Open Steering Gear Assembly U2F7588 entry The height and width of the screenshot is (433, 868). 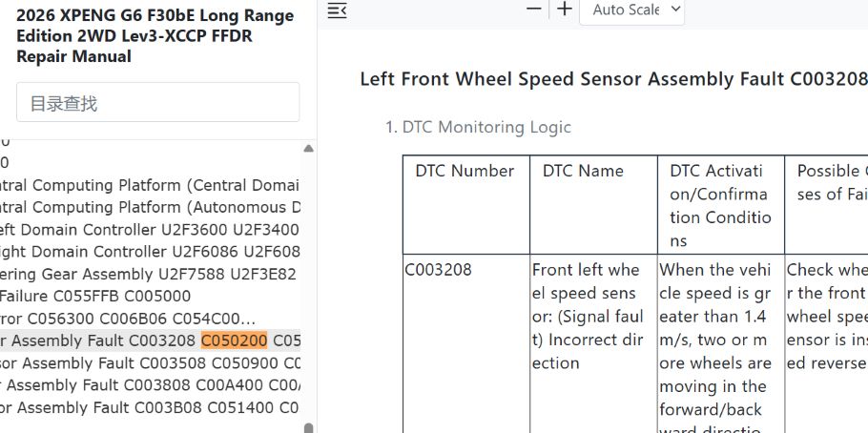150,274
